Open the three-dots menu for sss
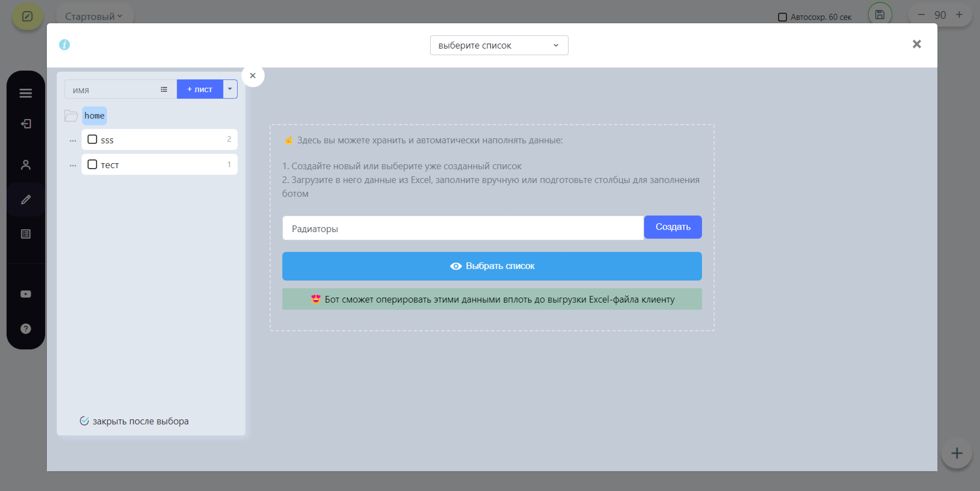The image size is (980, 491). click(x=73, y=141)
